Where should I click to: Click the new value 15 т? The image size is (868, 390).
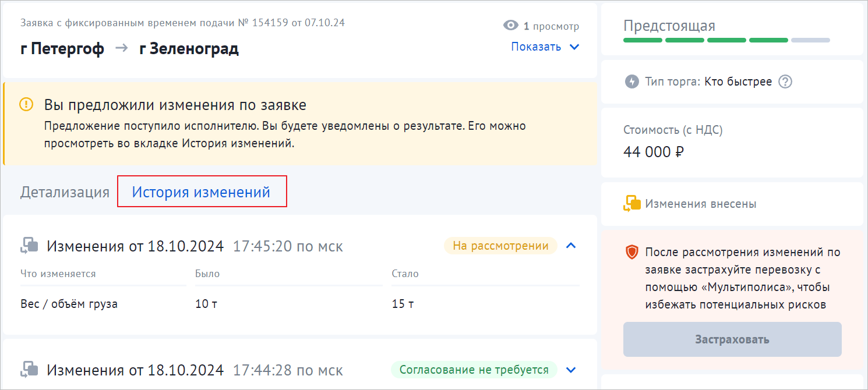(403, 304)
